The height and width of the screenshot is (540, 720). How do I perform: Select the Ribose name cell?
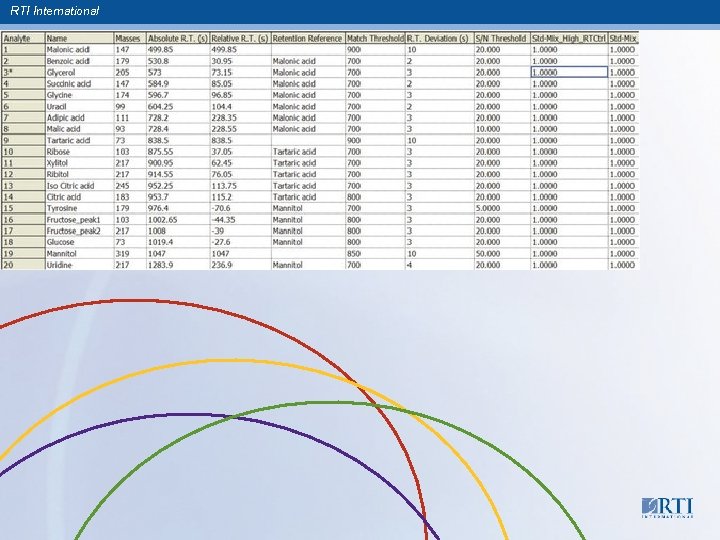(79, 152)
